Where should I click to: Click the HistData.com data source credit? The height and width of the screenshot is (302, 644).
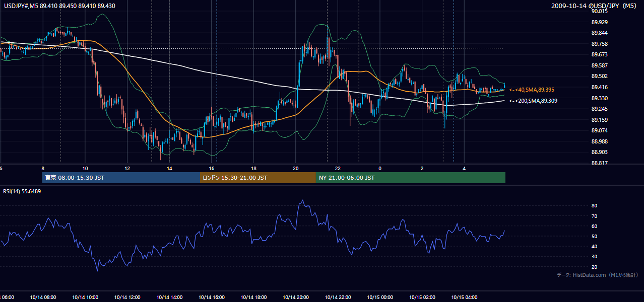tap(598, 275)
